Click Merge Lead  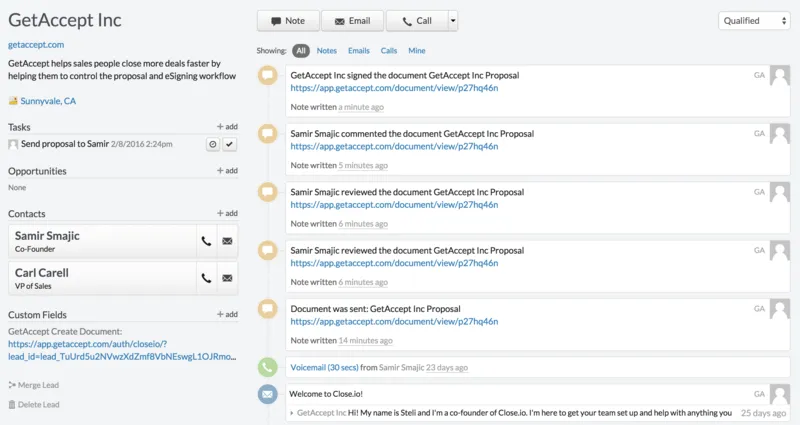tap(34, 385)
